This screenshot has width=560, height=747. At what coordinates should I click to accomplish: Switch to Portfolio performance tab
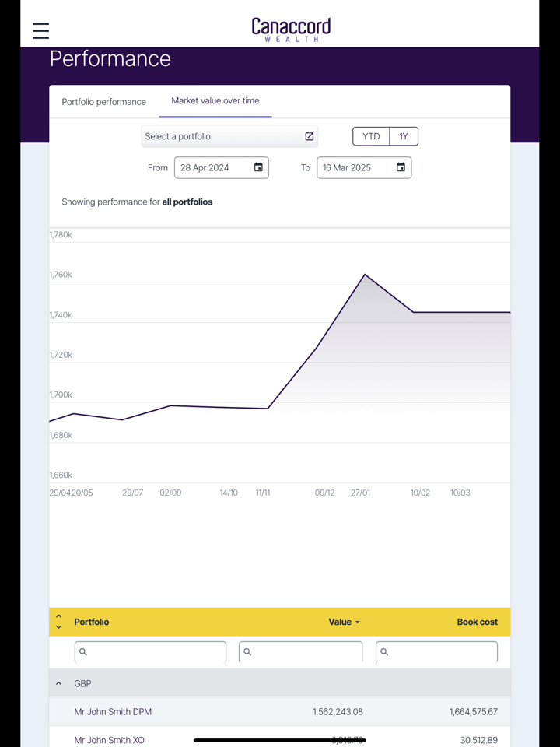pyautogui.click(x=104, y=102)
